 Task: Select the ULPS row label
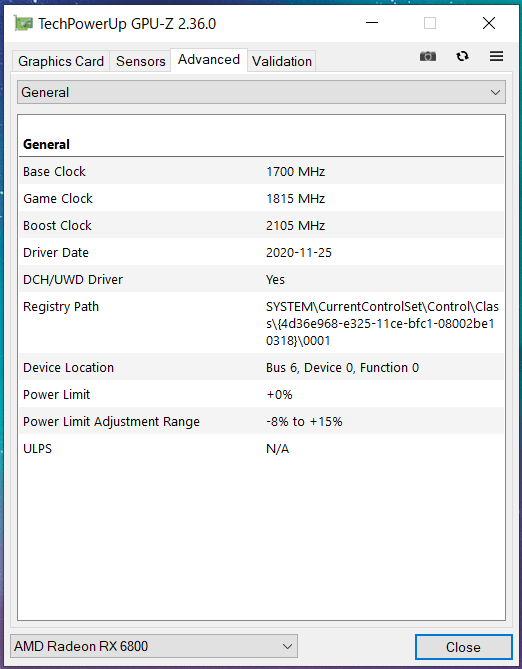pyautogui.click(x=37, y=448)
